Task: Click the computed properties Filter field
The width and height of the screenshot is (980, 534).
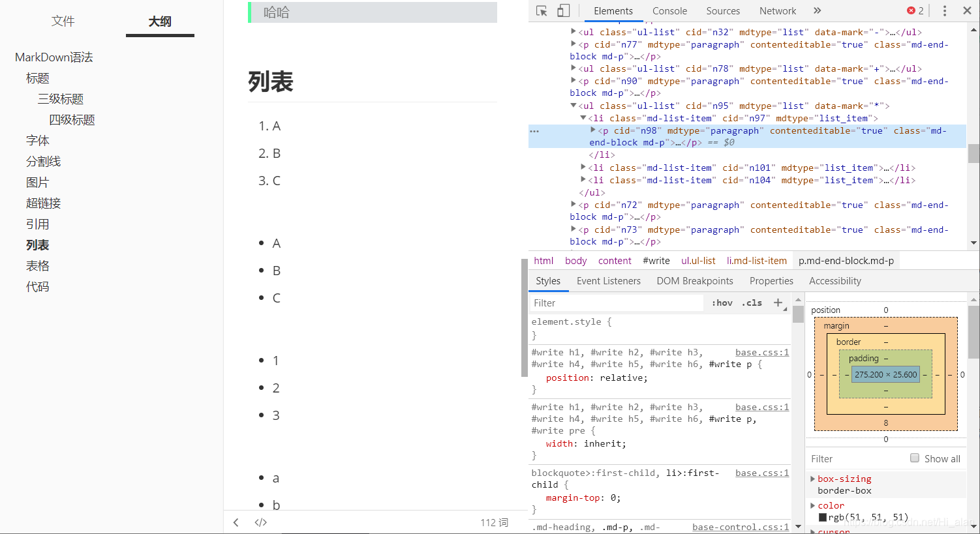Action: point(856,458)
